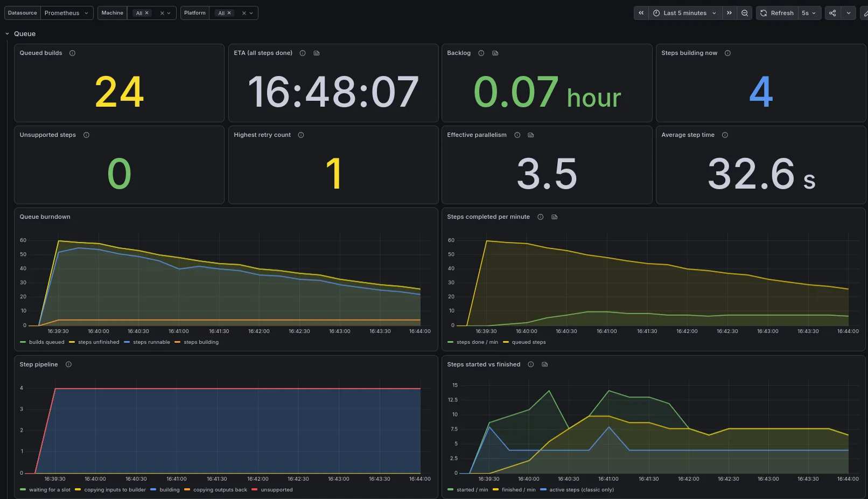This screenshot has height=499, width=868.
Task: Open data link icon on Backlog panel
Action: 495,53
